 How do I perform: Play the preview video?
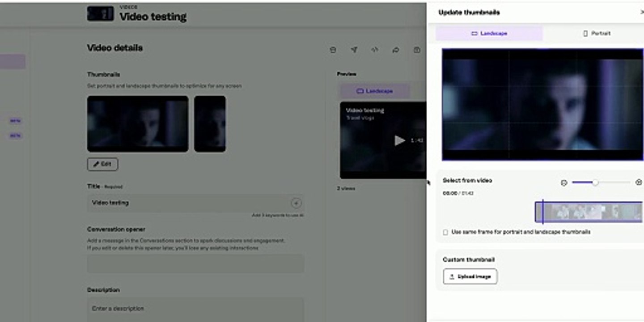point(399,140)
